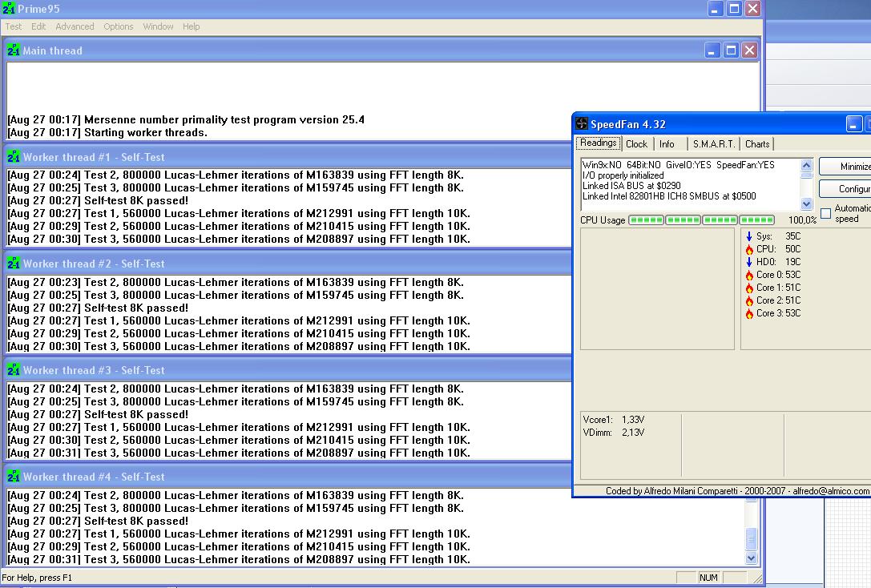Click the Worker thread #3 title bar

tap(288, 370)
